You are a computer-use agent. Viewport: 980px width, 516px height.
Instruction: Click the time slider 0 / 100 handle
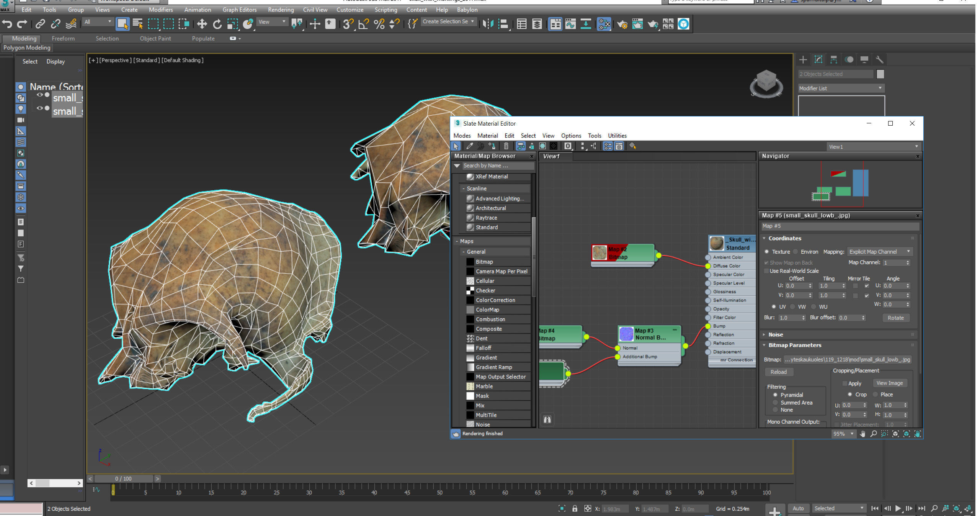coord(123,478)
